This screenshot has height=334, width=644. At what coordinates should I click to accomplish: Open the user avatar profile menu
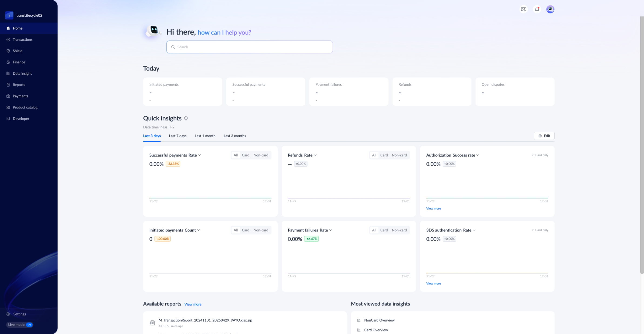550,9
